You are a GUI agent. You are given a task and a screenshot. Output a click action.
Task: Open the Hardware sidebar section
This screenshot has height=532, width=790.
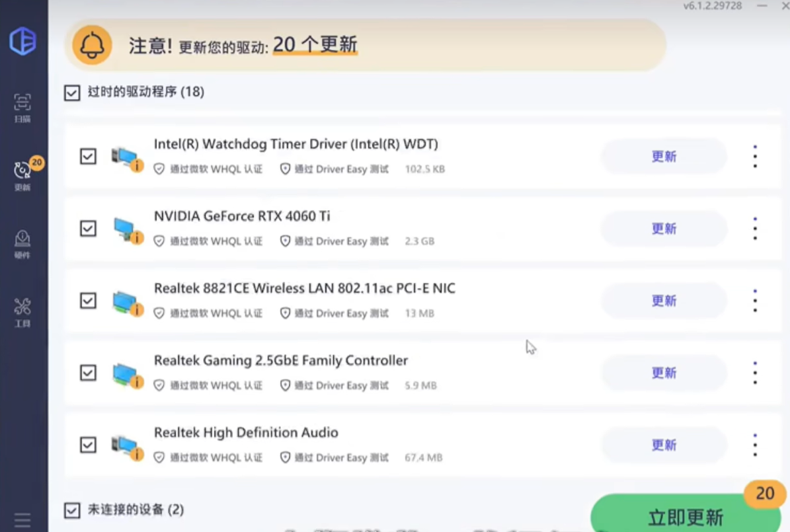pyautogui.click(x=22, y=245)
